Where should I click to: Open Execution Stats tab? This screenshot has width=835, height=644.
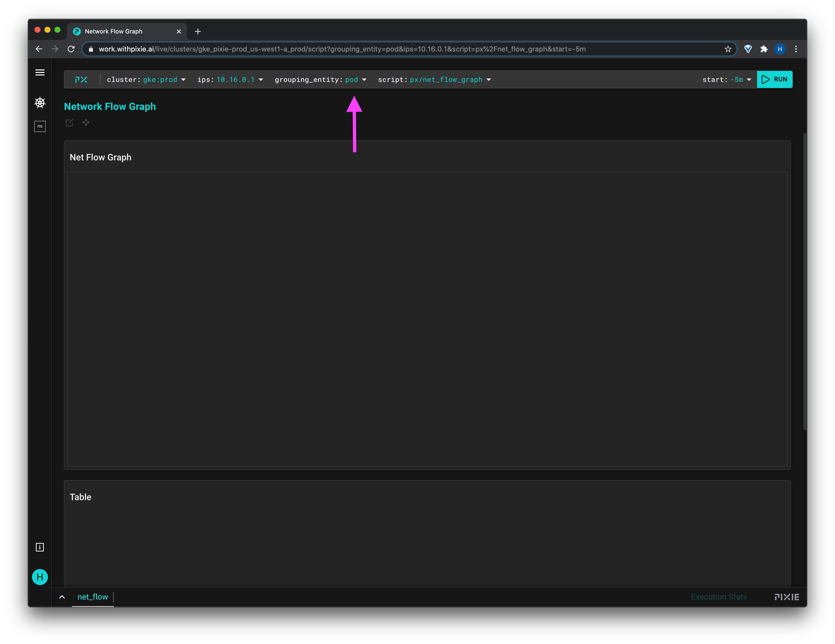point(719,597)
